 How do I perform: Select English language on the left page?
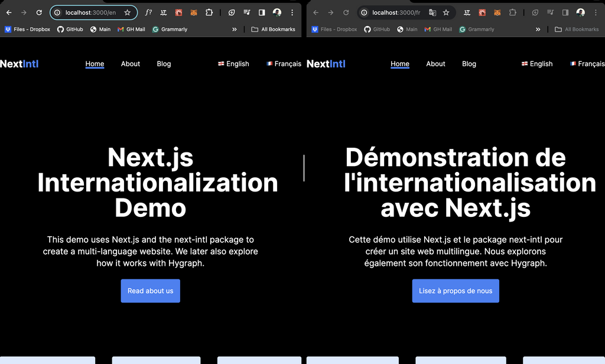click(233, 64)
